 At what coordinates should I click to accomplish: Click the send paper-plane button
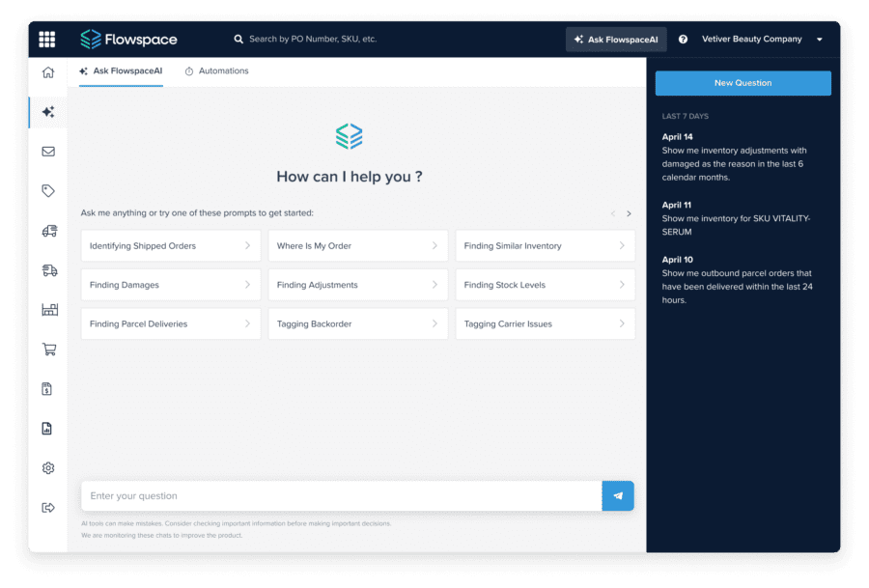pyautogui.click(x=617, y=495)
